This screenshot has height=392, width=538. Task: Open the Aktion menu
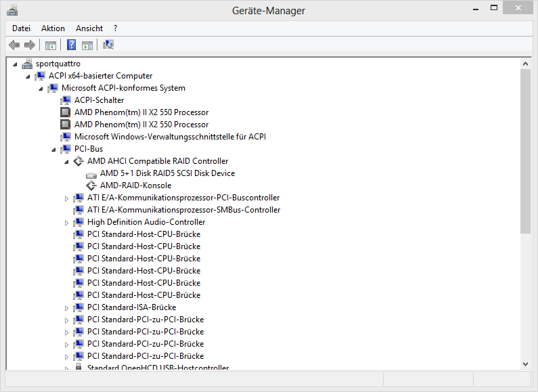(x=53, y=28)
